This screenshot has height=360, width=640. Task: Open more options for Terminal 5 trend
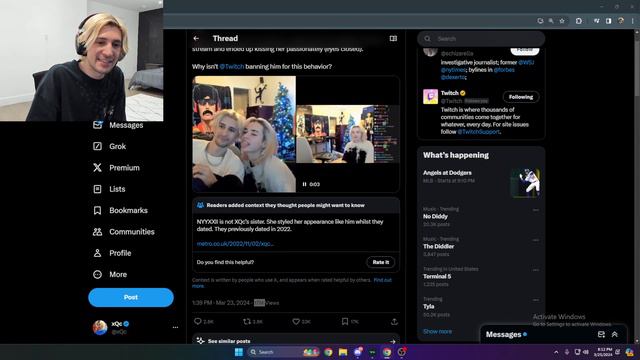[536, 270]
